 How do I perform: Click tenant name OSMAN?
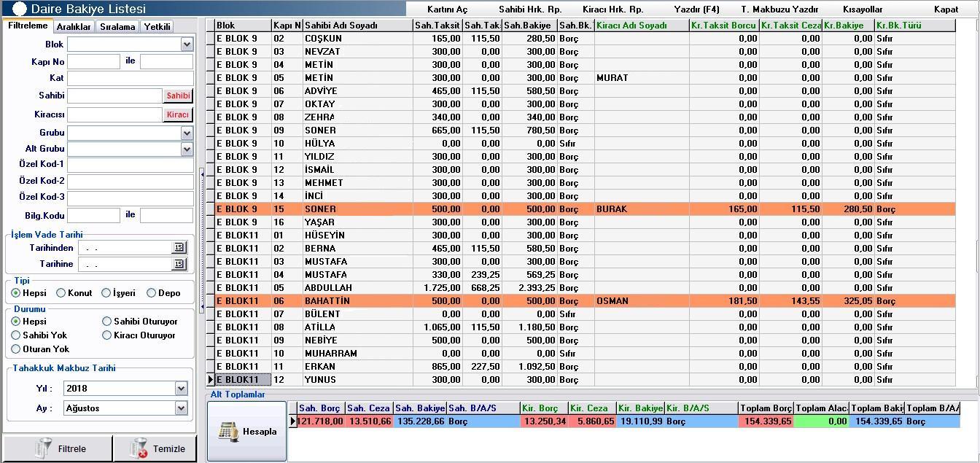click(x=612, y=301)
